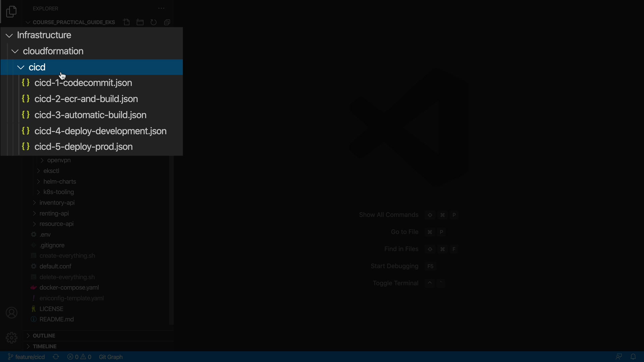This screenshot has width=644, height=362.
Task: Expand the OUTLINE section
Action: tap(44, 336)
